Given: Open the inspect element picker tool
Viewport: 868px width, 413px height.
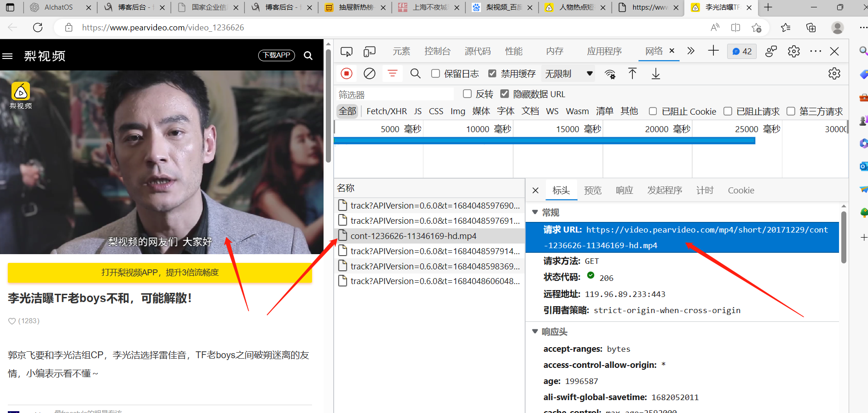Looking at the screenshot, I should point(347,52).
